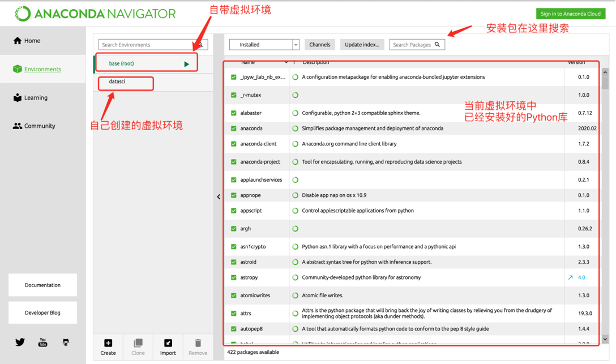Sort packages by Name column
The width and height of the screenshot is (616, 364).
248,62
